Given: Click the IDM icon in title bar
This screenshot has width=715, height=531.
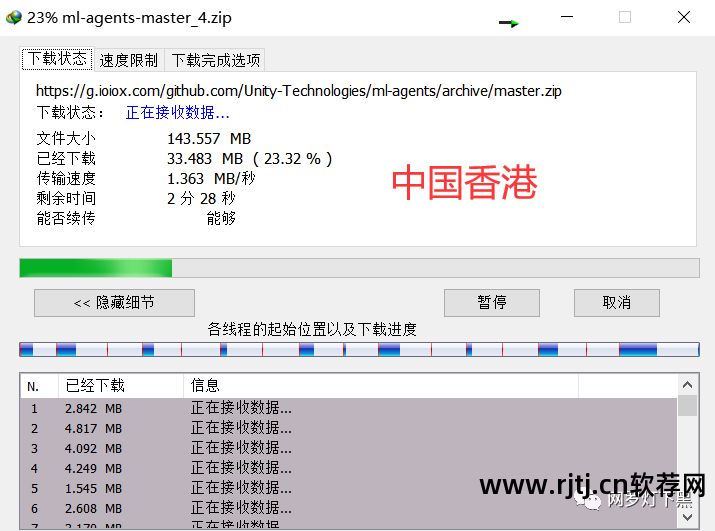Looking at the screenshot, I should 14,18.
